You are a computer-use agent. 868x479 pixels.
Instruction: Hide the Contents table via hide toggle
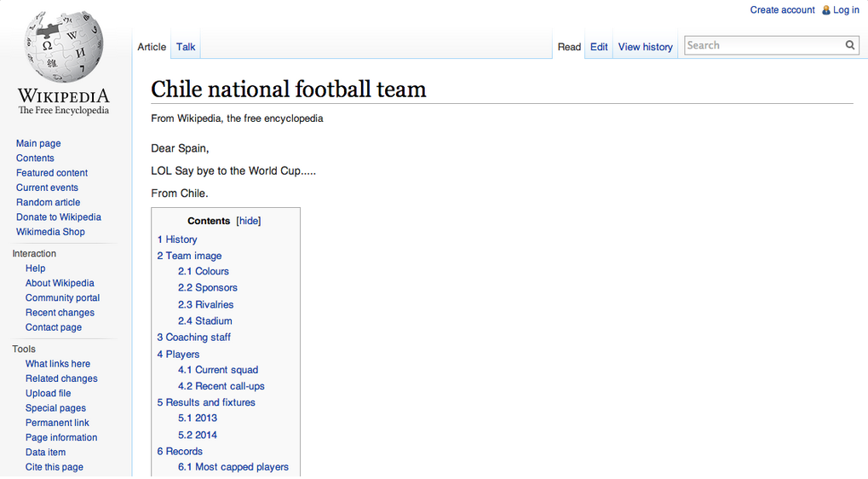coord(248,221)
